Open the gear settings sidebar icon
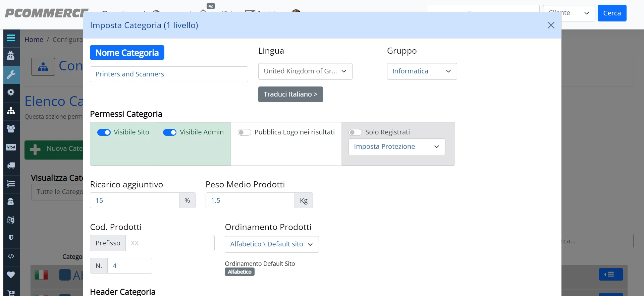The image size is (644, 296). coord(11,92)
